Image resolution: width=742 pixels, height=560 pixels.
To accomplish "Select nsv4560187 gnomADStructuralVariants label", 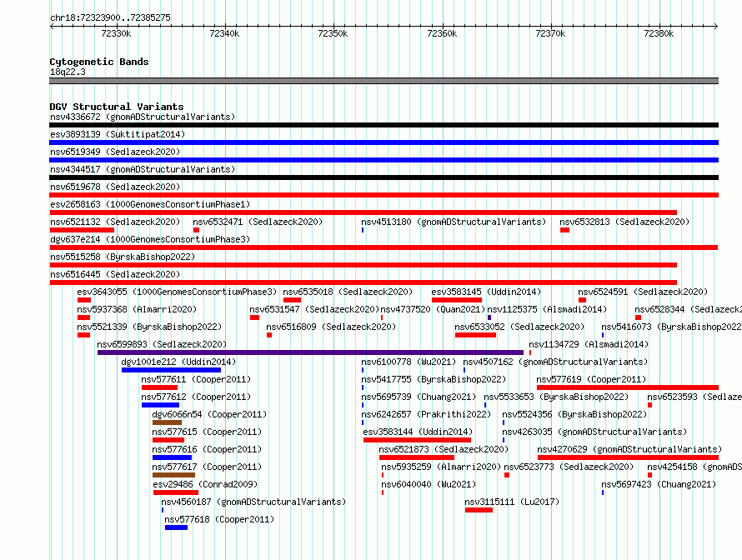I will (x=253, y=502).
